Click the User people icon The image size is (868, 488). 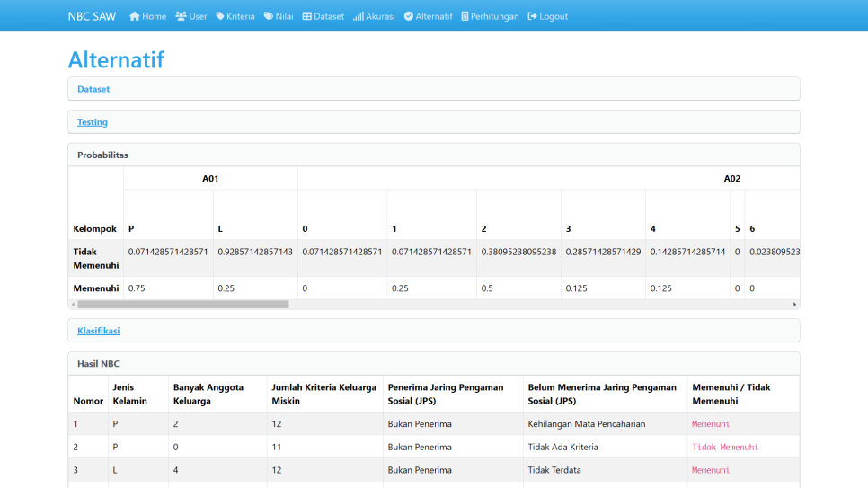click(x=182, y=16)
